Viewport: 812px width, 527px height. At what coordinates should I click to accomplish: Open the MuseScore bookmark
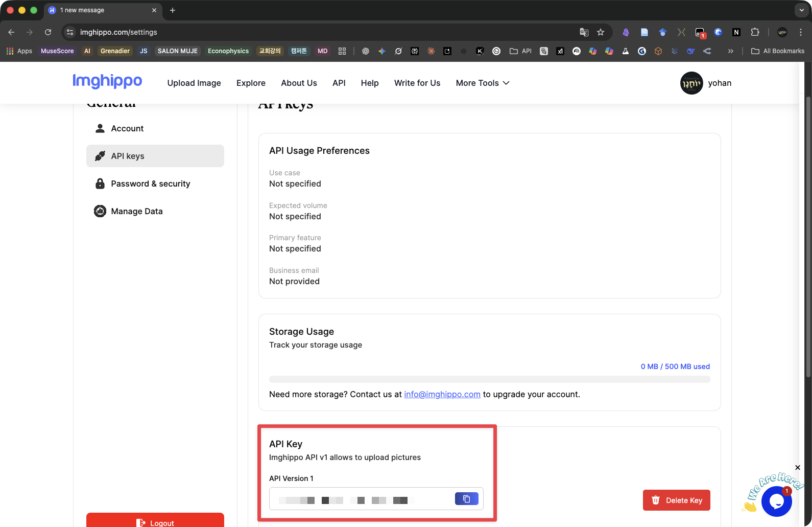(x=57, y=51)
